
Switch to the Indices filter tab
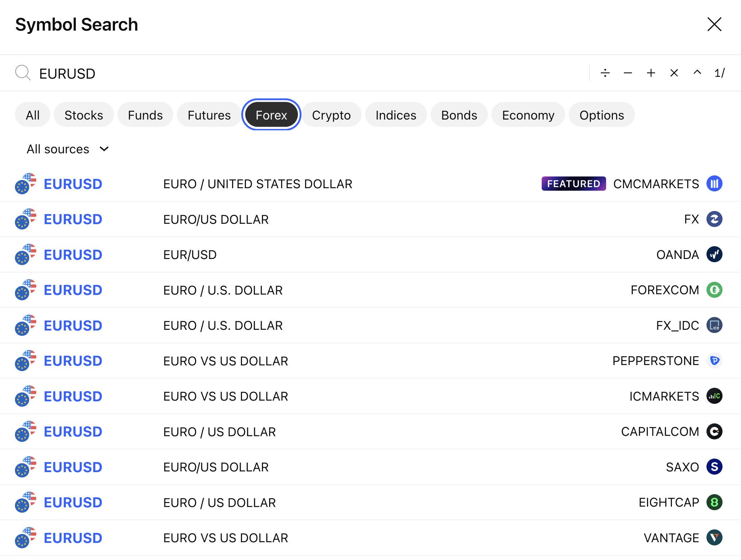click(x=396, y=115)
